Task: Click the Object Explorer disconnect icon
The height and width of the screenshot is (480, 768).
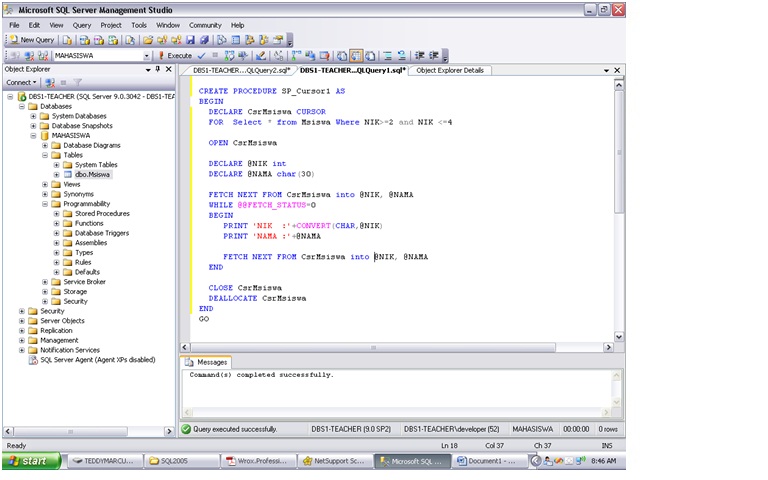Action: (49, 82)
